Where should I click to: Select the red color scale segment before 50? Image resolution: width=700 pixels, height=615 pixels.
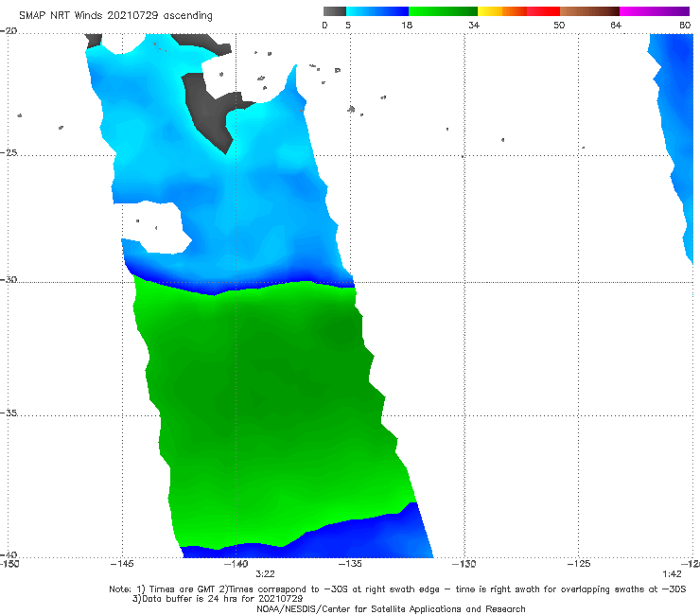click(x=543, y=11)
